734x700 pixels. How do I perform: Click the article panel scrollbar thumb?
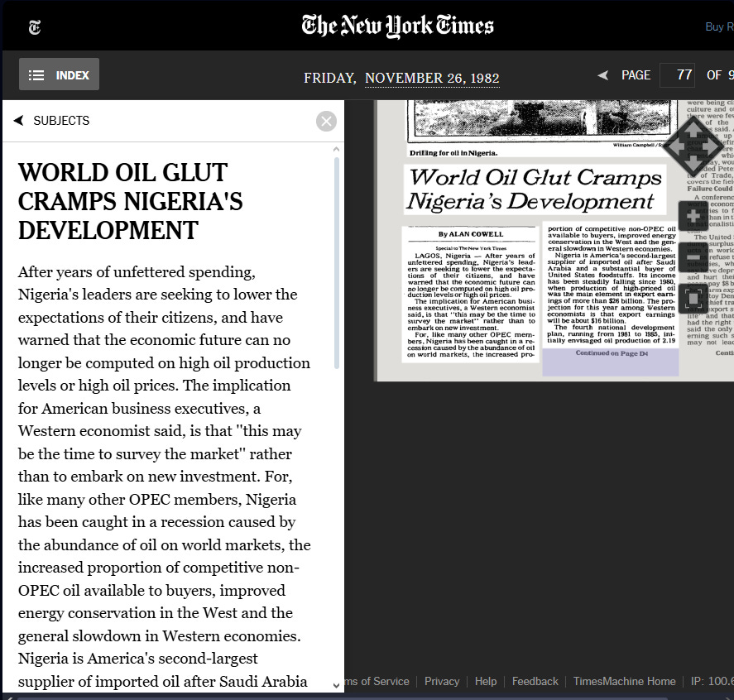click(x=337, y=263)
